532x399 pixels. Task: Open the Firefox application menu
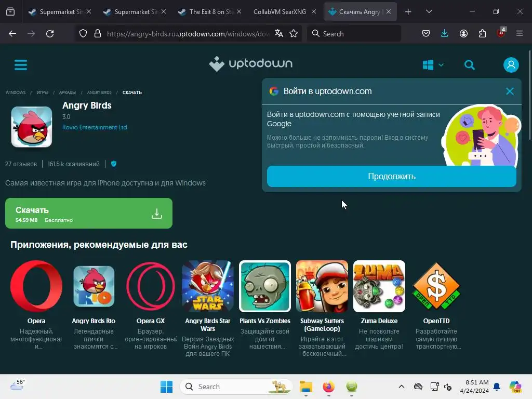click(x=520, y=34)
